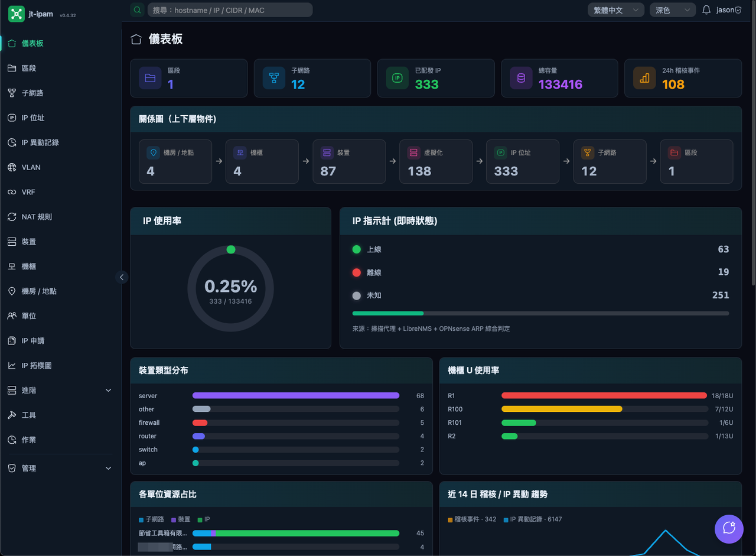Open the VLAN menu entry

click(60, 167)
